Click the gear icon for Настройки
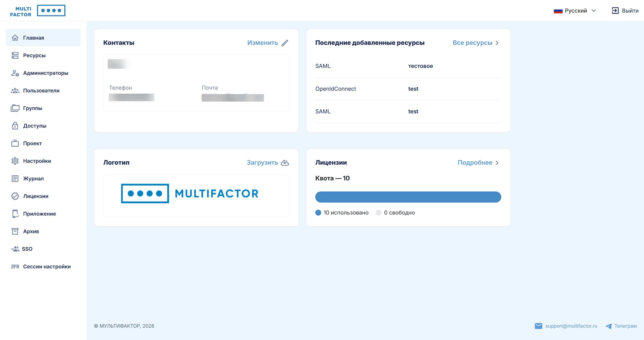The height and width of the screenshot is (340, 644). click(x=15, y=161)
